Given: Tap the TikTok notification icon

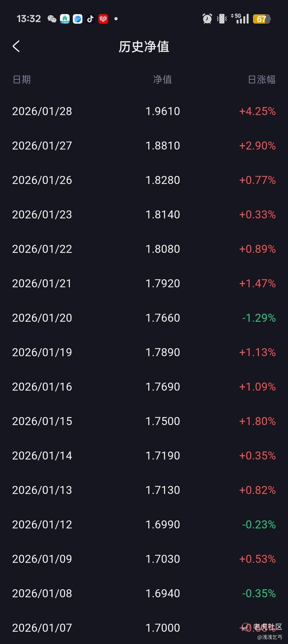Looking at the screenshot, I should (x=90, y=19).
